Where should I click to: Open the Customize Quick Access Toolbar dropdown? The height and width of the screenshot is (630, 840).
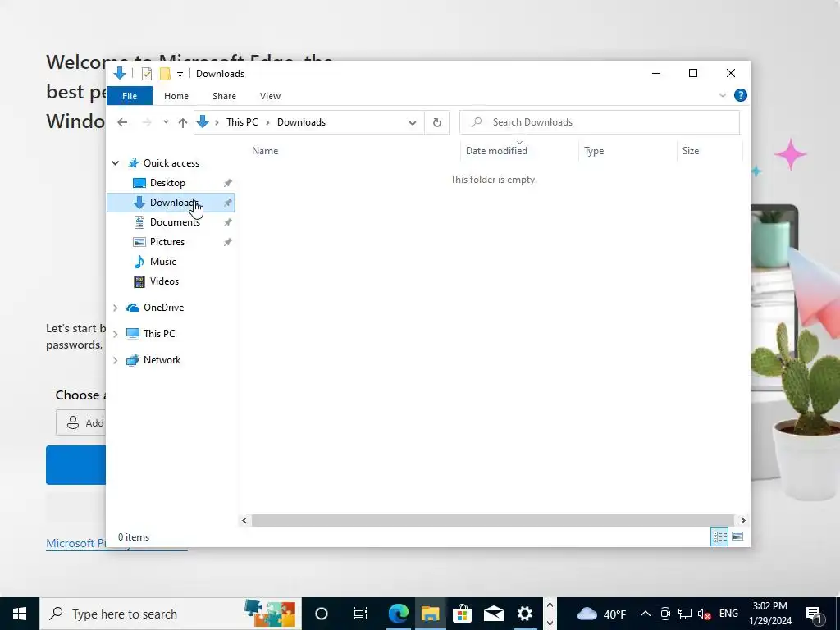(180, 75)
